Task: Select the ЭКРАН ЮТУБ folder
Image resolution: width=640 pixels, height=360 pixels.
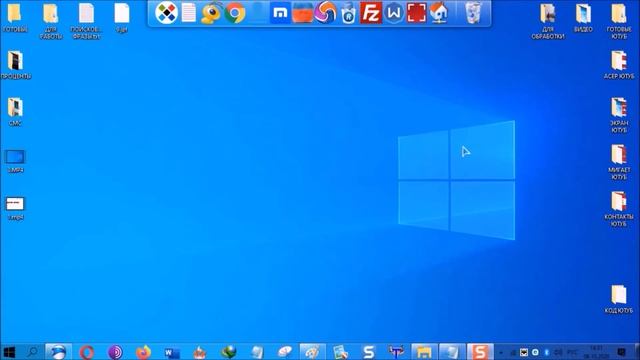Action: coord(619,115)
